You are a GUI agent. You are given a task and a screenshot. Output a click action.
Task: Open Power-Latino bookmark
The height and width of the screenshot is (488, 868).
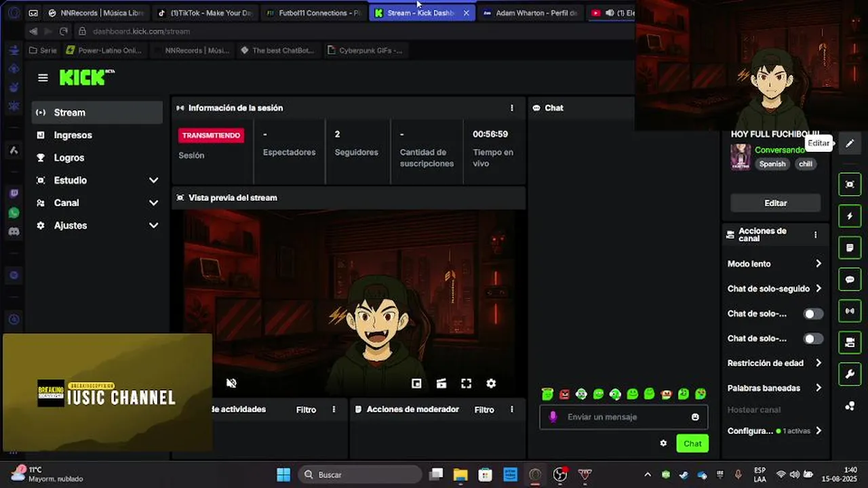point(104,50)
